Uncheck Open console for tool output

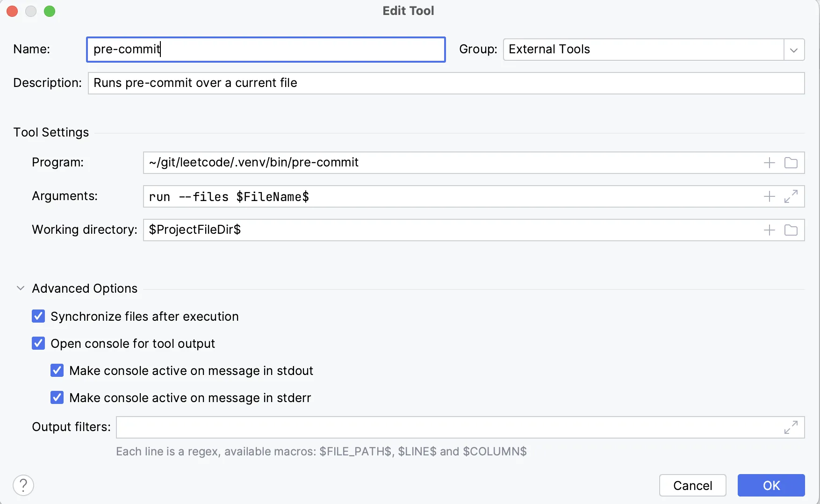coord(38,344)
